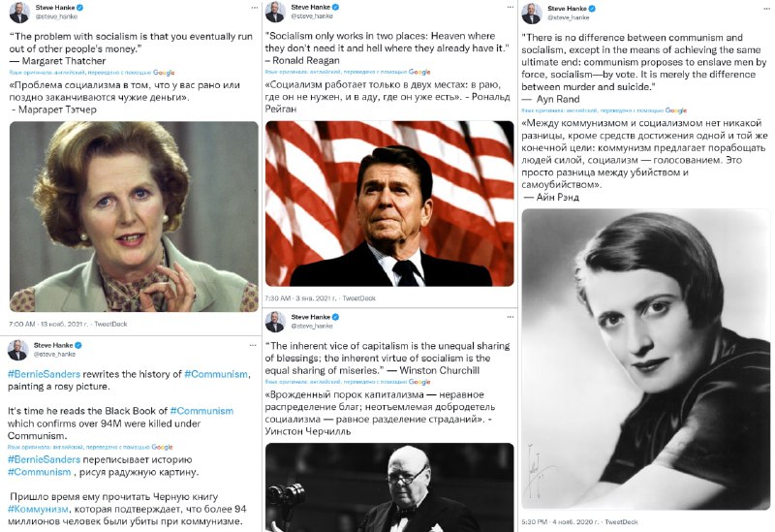
Task: Open the Russian #Коммунизм hashtag
Action: (38, 510)
